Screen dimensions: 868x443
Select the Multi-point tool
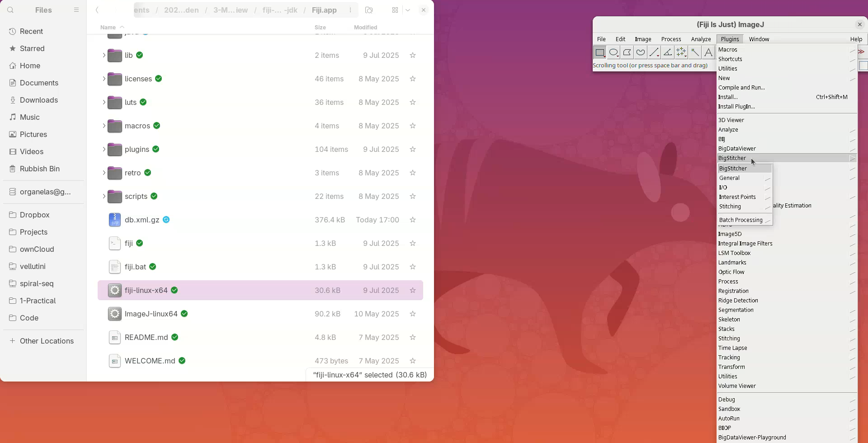tap(681, 52)
